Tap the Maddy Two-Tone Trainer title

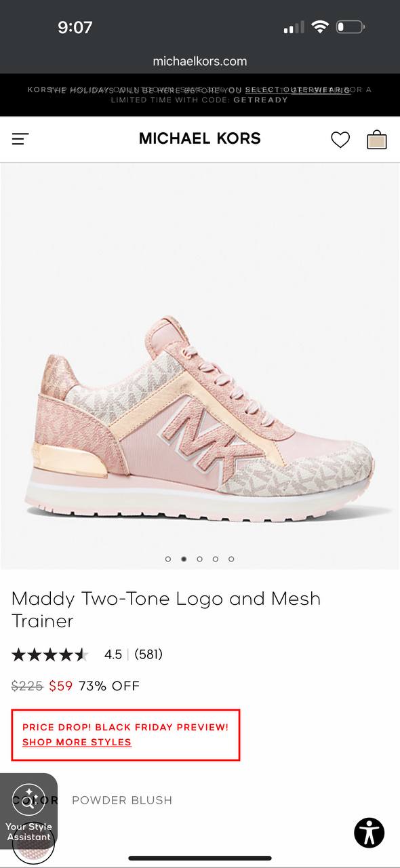point(166,610)
